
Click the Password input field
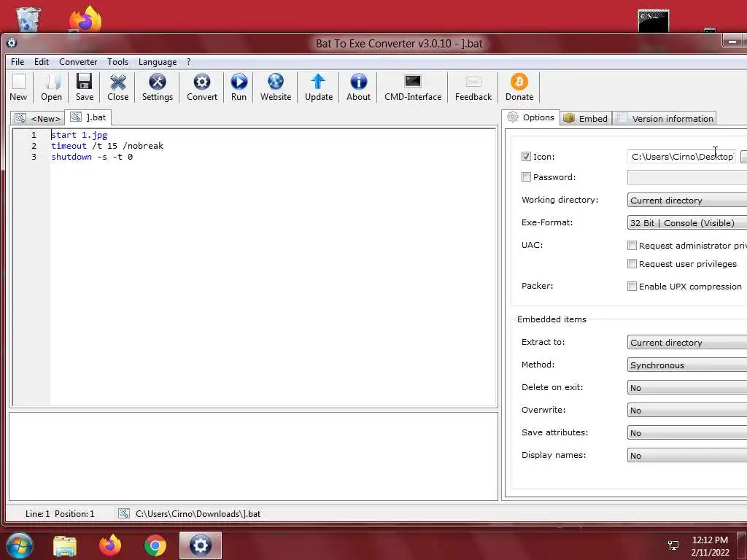click(x=687, y=177)
